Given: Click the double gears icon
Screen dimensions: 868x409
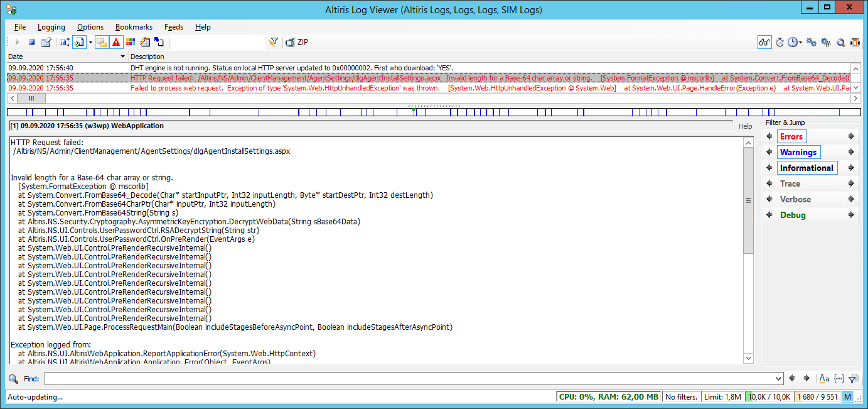Looking at the screenshot, I should pyautogui.click(x=812, y=42).
